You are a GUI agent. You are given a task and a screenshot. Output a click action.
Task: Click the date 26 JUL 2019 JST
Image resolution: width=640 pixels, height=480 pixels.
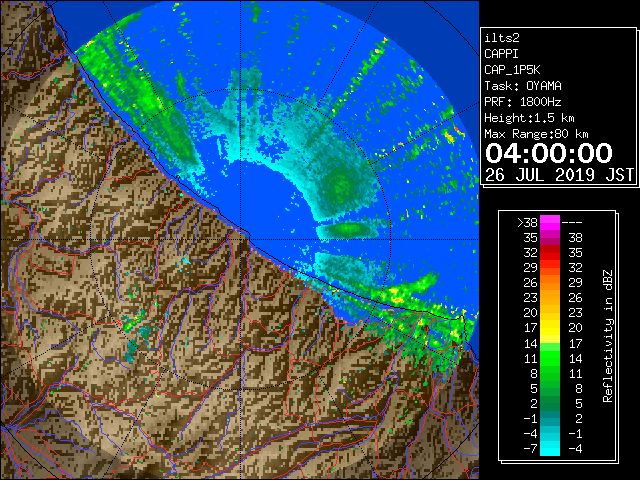(559, 175)
